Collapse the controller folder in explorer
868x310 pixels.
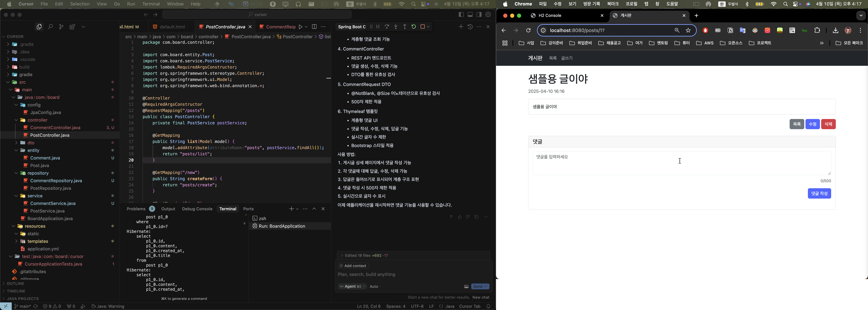point(16,120)
